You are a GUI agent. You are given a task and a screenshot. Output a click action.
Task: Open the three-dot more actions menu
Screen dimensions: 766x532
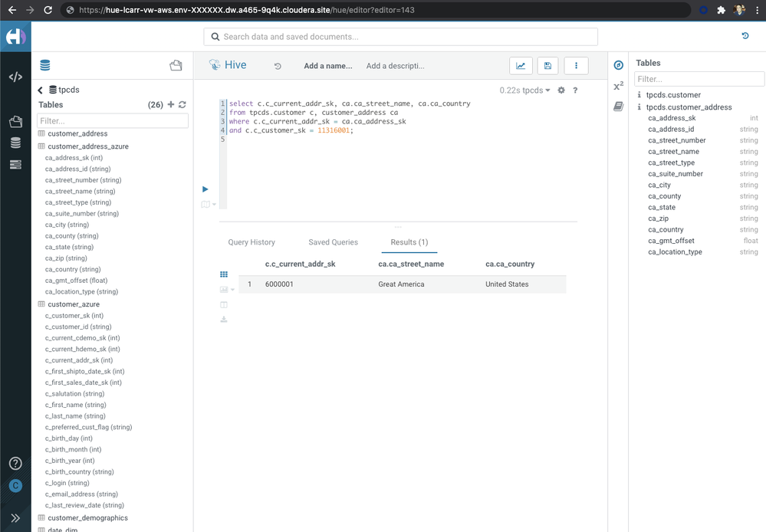(x=576, y=65)
